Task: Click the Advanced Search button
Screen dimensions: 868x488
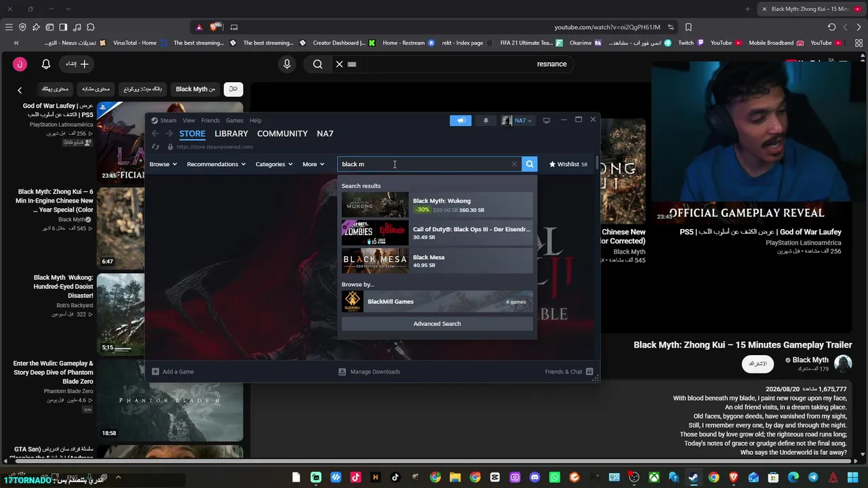Action: (x=437, y=324)
